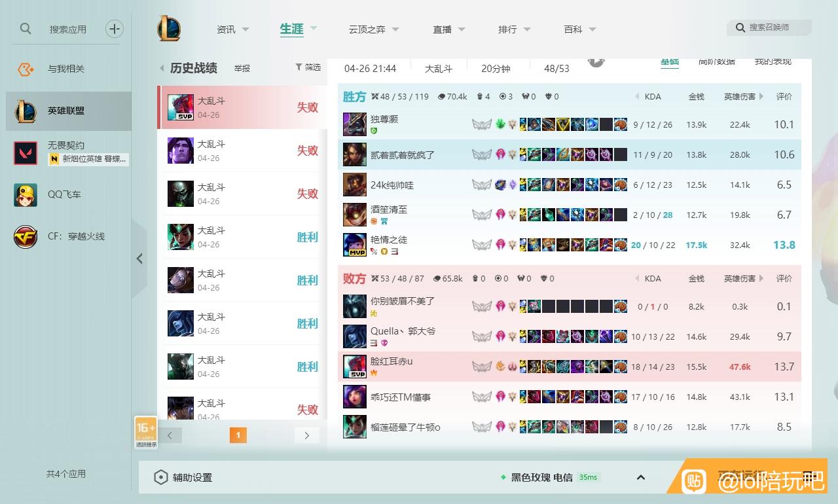Select the 艳情之徒 MVP champion portrait

coord(355,245)
